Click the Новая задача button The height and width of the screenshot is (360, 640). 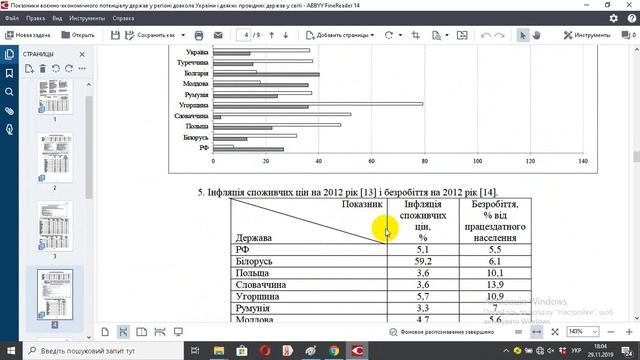[27, 36]
